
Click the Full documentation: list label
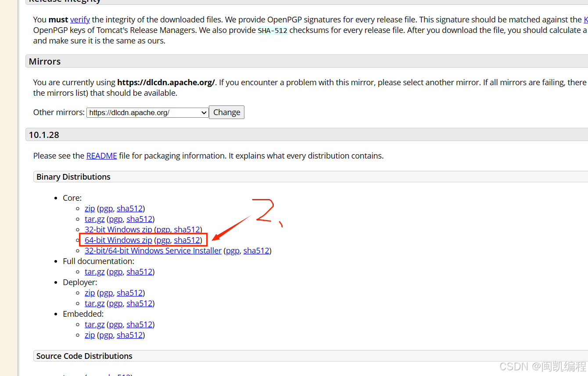[98, 261]
